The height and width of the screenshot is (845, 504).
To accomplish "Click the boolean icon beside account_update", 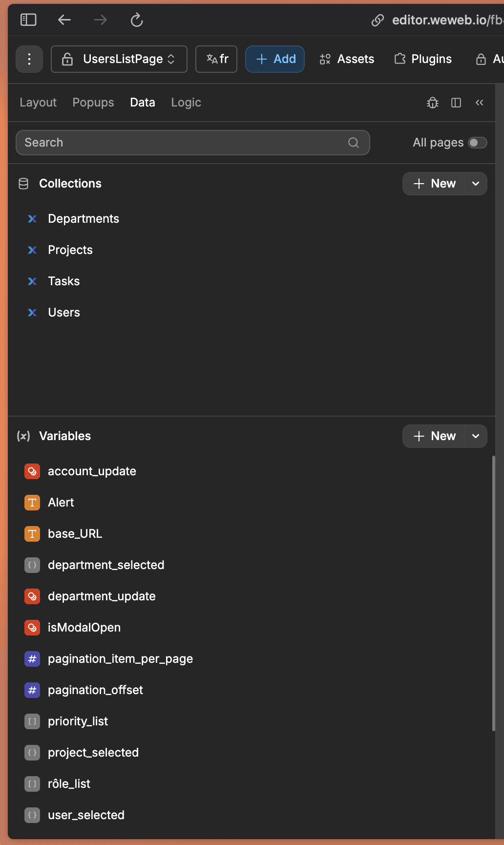I will 32,471.
